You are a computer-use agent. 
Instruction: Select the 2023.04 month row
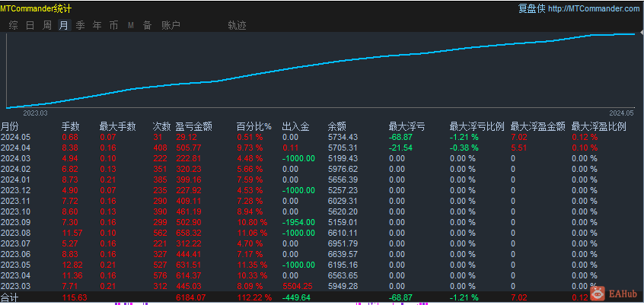pos(322,276)
